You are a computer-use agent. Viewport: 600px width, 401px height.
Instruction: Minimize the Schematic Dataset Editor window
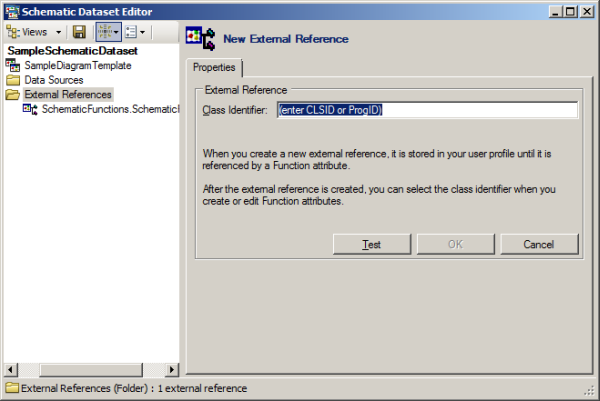point(556,11)
